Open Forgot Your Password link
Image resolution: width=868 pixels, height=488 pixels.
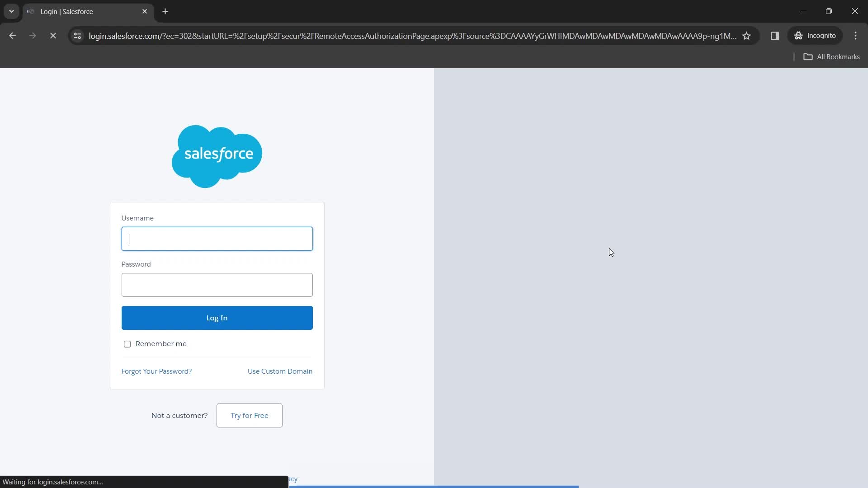tap(156, 371)
